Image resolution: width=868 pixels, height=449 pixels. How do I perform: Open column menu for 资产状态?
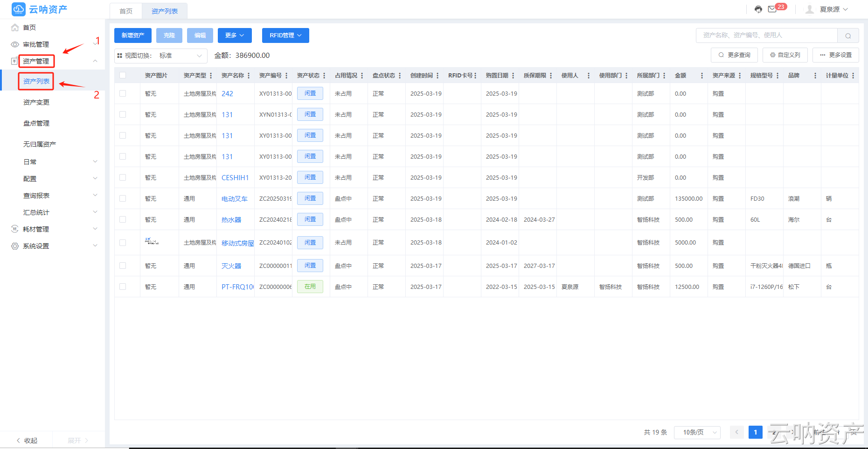click(x=324, y=76)
